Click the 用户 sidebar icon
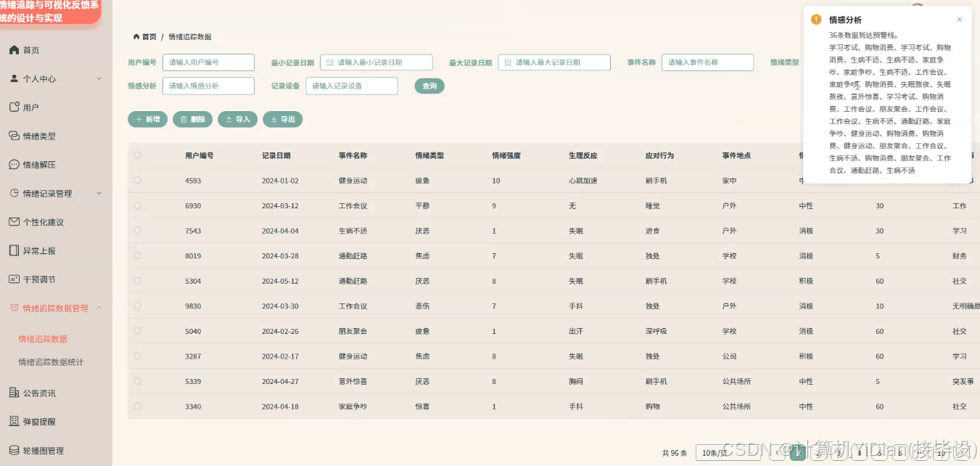Screen dimensions: 980x466 [x=14, y=107]
